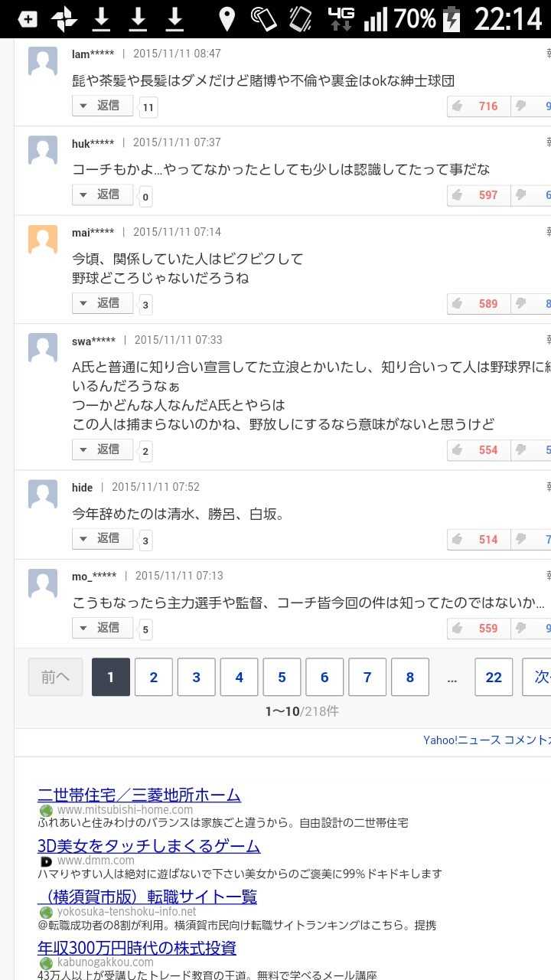Tap thumbs-down on mo_***** comment
Image resolution: width=551 pixels, height=980 pixels.
(533, 629)
